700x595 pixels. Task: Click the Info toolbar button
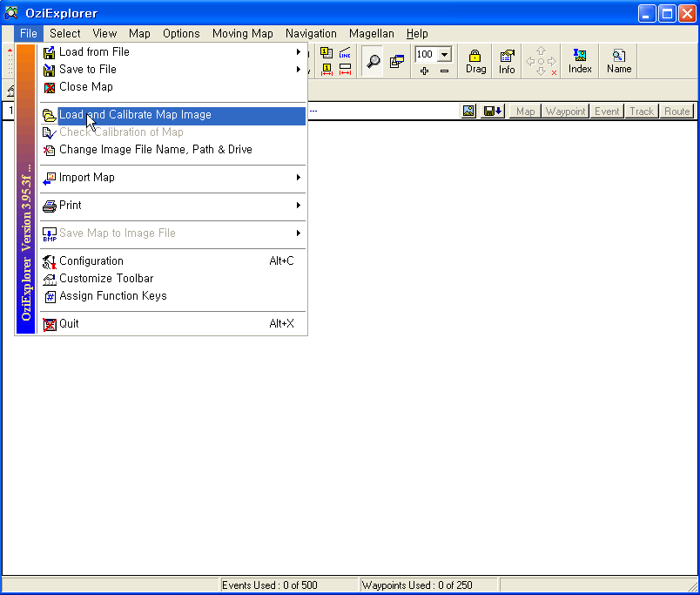tap(507, 61)
